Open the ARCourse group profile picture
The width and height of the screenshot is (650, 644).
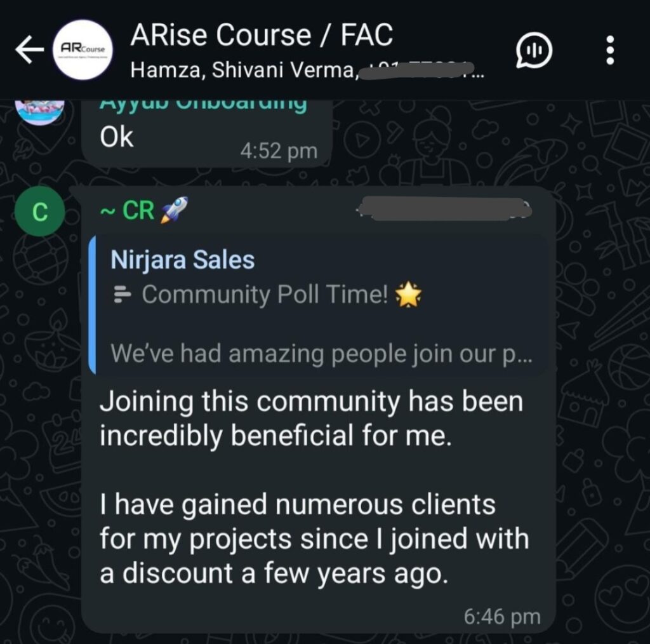click(x=83, y=50)
